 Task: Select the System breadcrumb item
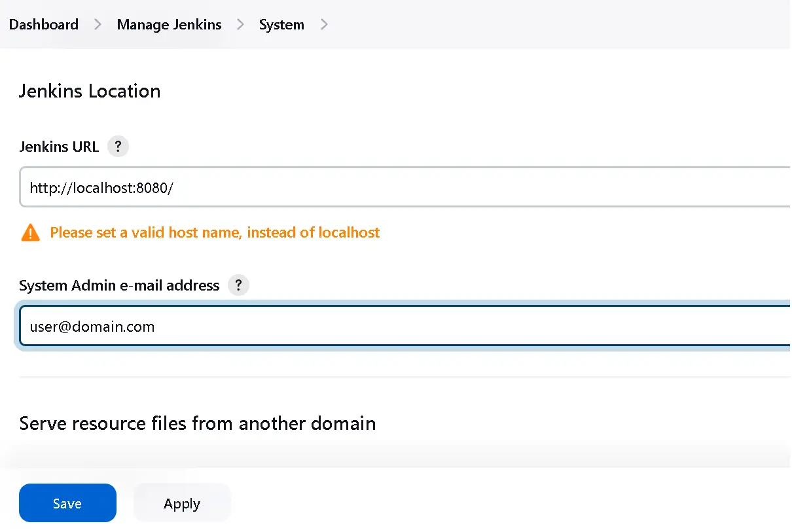[x=281, y=25]
